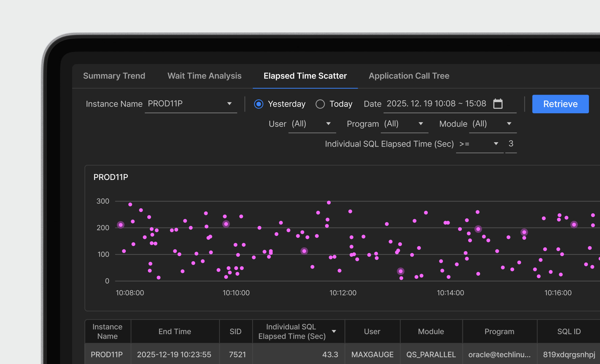This screenshot has height=364, width=600.
Task: Open the Application Call Tree tab
Action: [x=409, y=76]
